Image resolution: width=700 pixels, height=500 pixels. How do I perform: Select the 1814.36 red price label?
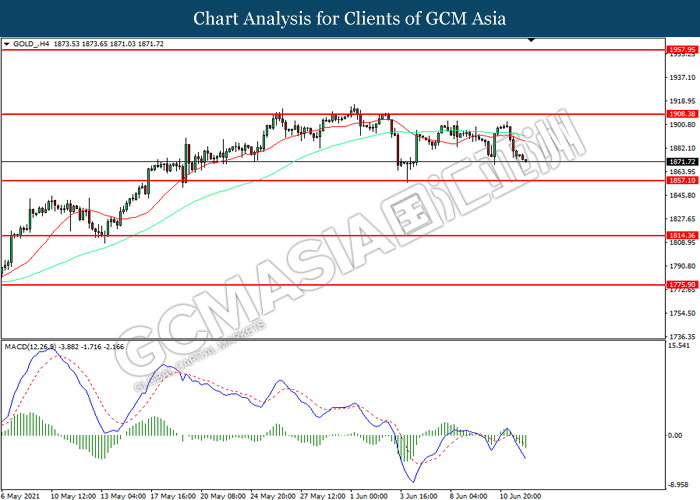coord(682,235)
